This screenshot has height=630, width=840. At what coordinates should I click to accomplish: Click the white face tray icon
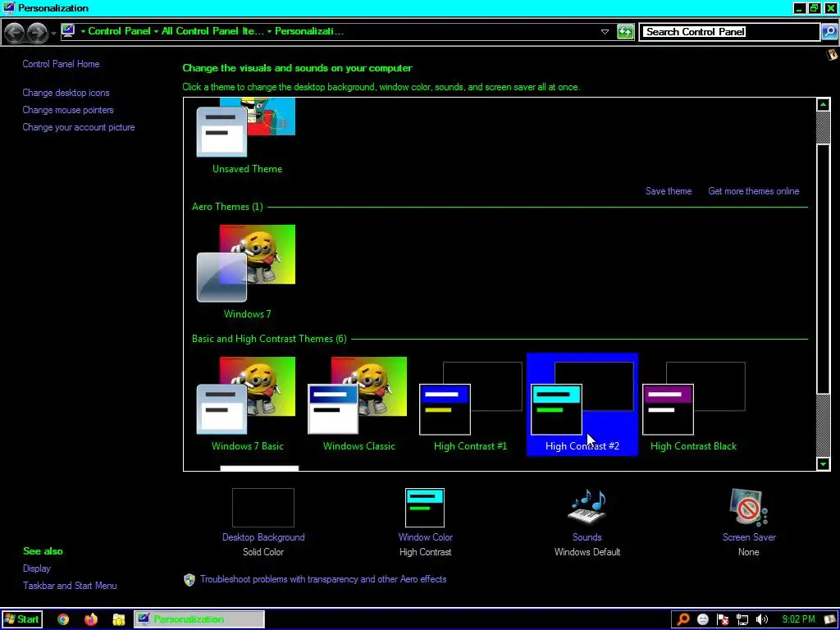tap(703, 620)
